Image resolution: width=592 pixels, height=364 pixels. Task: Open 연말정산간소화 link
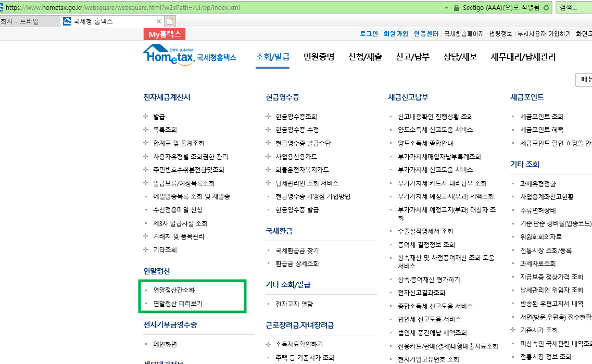coord(174,290)
